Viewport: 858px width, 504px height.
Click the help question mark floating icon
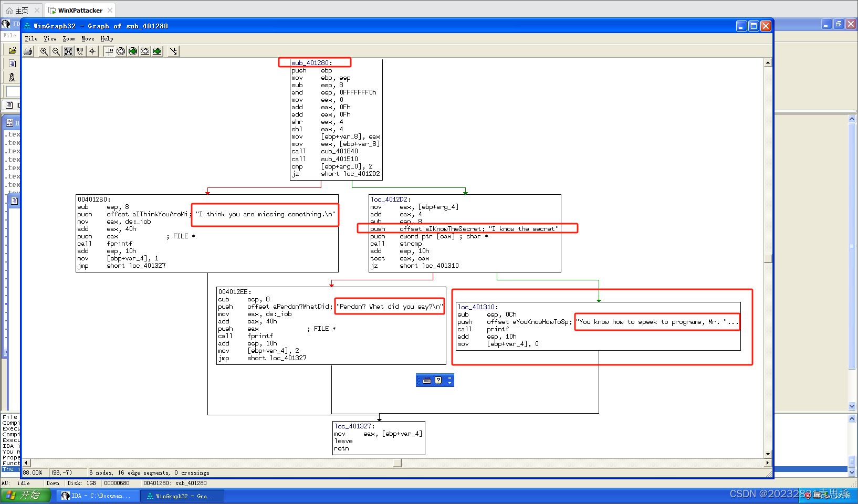(438, 380)
